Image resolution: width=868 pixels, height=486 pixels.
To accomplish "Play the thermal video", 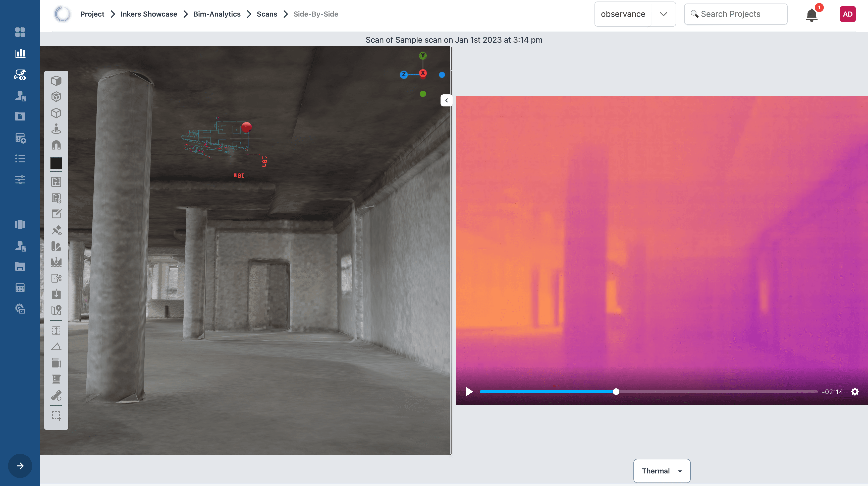I will (469, 392).
